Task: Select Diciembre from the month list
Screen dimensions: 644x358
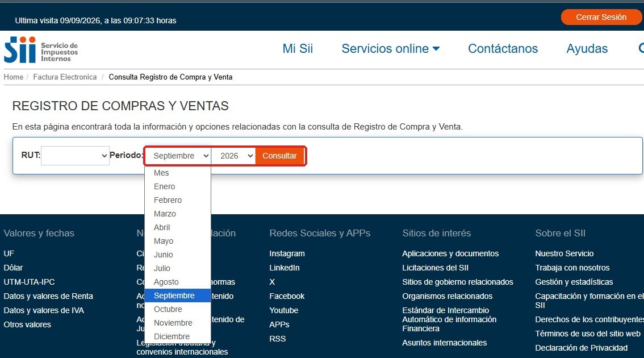Action: click(178, 336)
